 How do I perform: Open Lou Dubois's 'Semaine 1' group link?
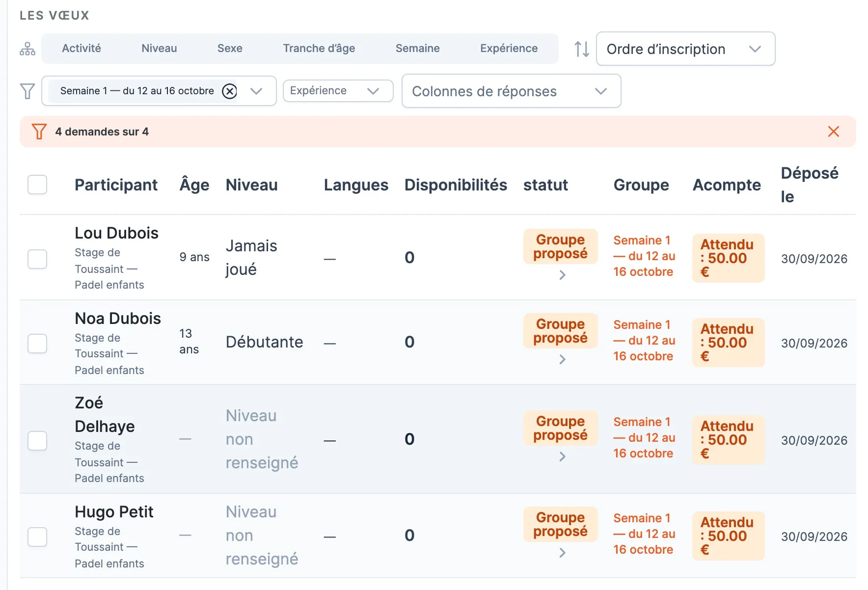coord(644,256)
